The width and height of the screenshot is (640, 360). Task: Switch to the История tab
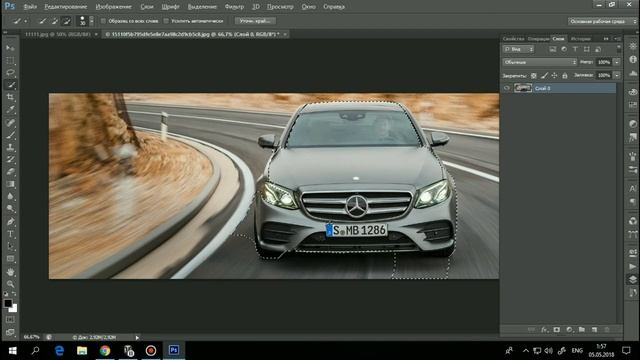click(581, 39)
